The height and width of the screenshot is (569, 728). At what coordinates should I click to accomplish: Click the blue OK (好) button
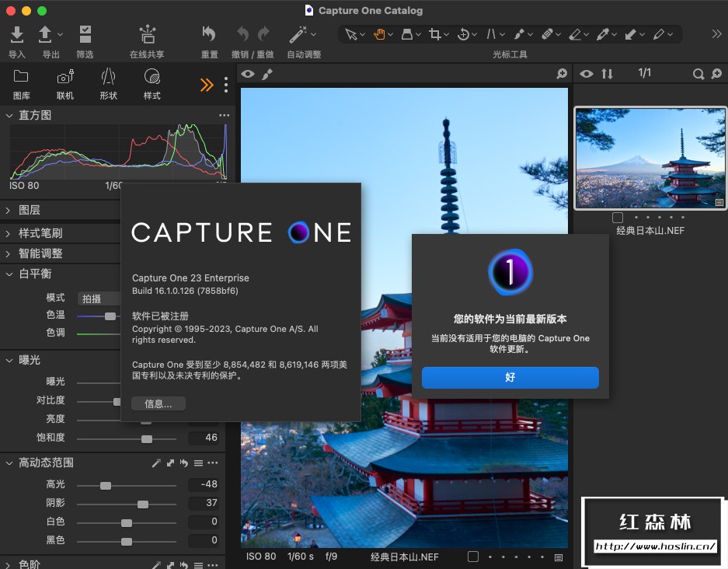[x=510, y=377]
